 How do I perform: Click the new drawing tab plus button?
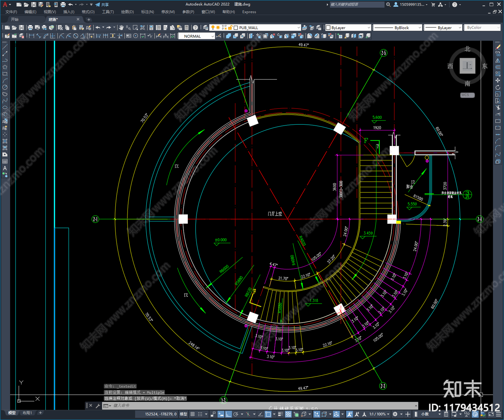coord(89,20)
